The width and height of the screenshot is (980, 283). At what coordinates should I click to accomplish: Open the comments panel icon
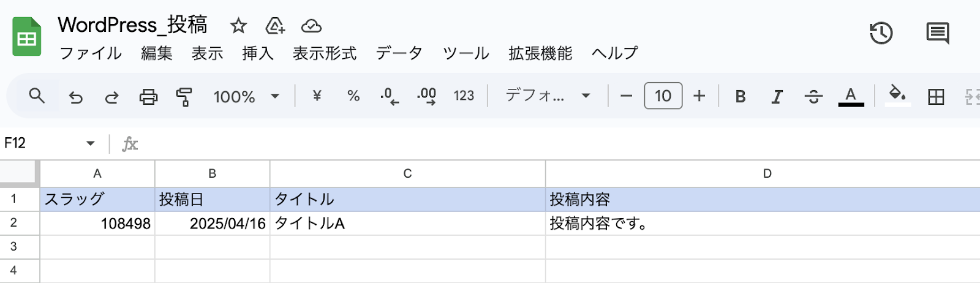(x=937, y=33)
